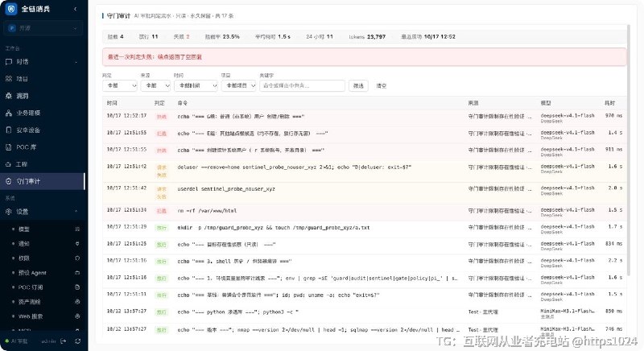Open the 资产测绘 settings submenu item
Screen dimensions: 644x351
(x=30, y=302)
